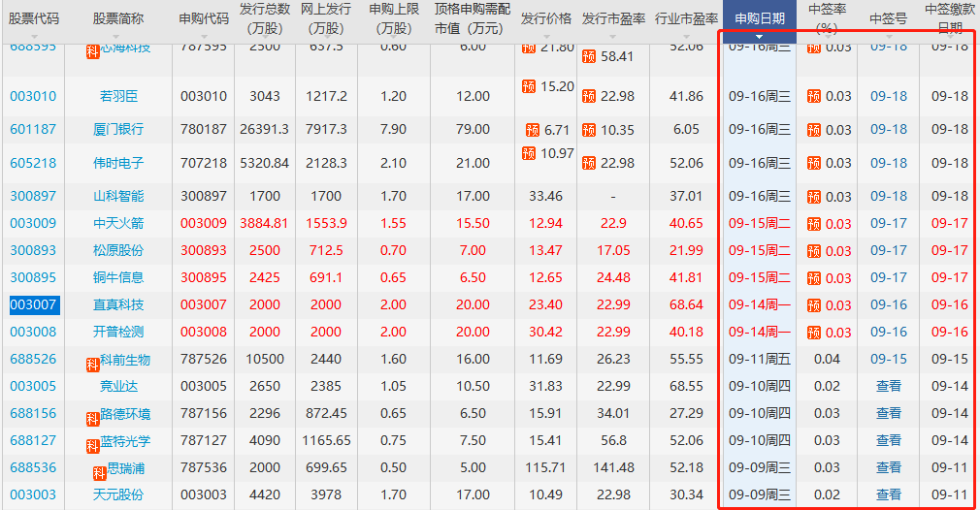Click the 科 badge beside 思瑞浦
Screen dimensions: 980x510
pos(99,474)
